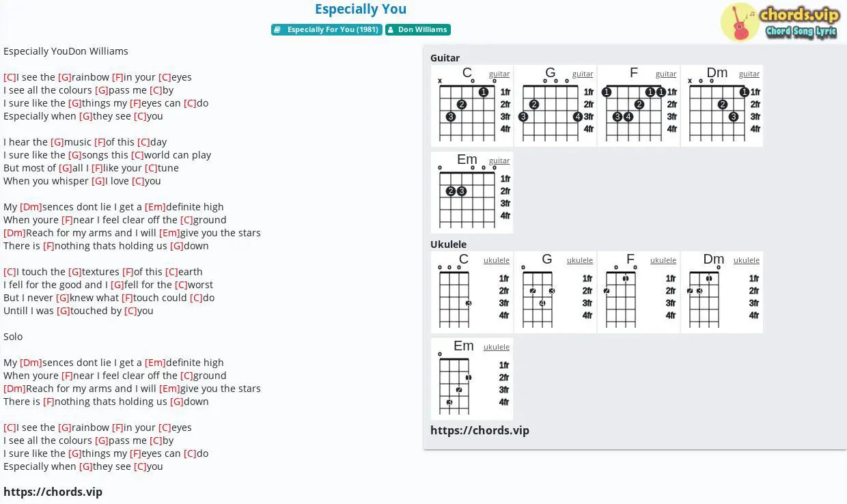Open ukulele link above Dm chord

click(747, 260)
